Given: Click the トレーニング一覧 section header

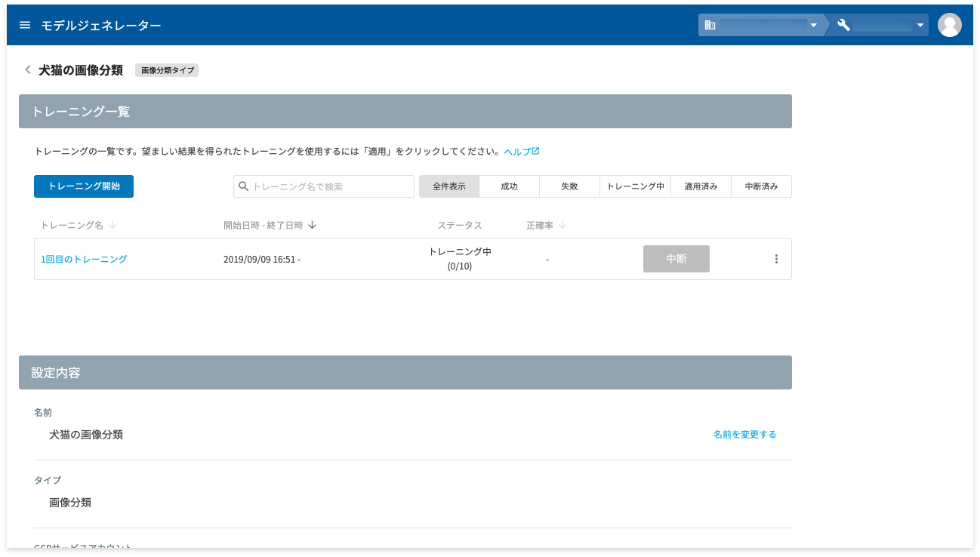Looking at the screenshot, I should coord(405,112).
